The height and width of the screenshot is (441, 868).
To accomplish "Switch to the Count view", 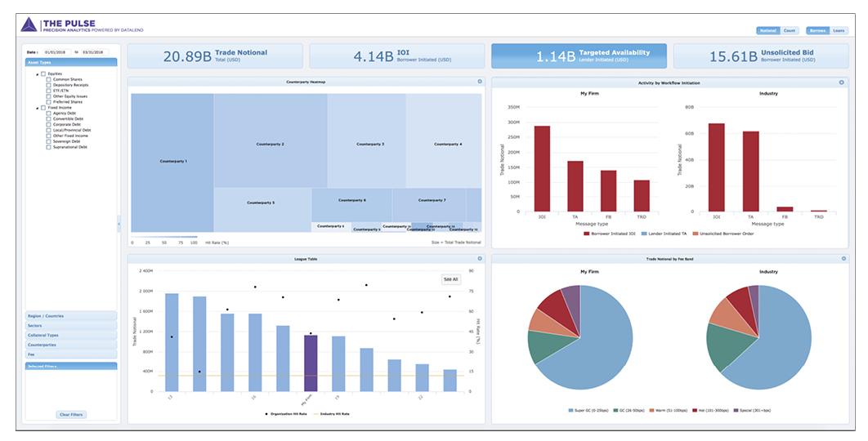I will tap(789, 31).
